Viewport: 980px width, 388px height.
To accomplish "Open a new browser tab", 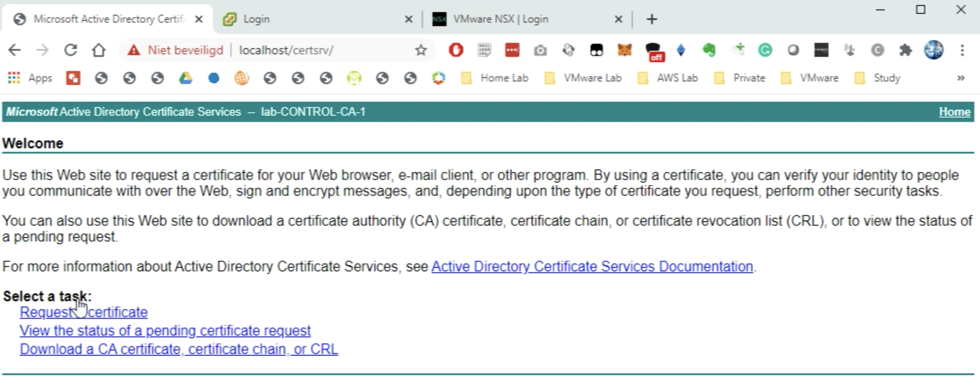I will tap(652, 19).
